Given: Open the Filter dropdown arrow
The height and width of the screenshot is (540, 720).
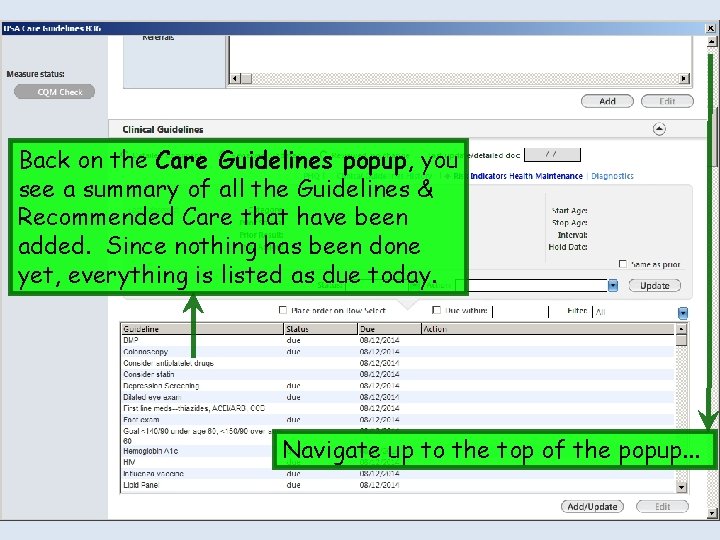Looking at the screenshot, I should click(683, 313).
